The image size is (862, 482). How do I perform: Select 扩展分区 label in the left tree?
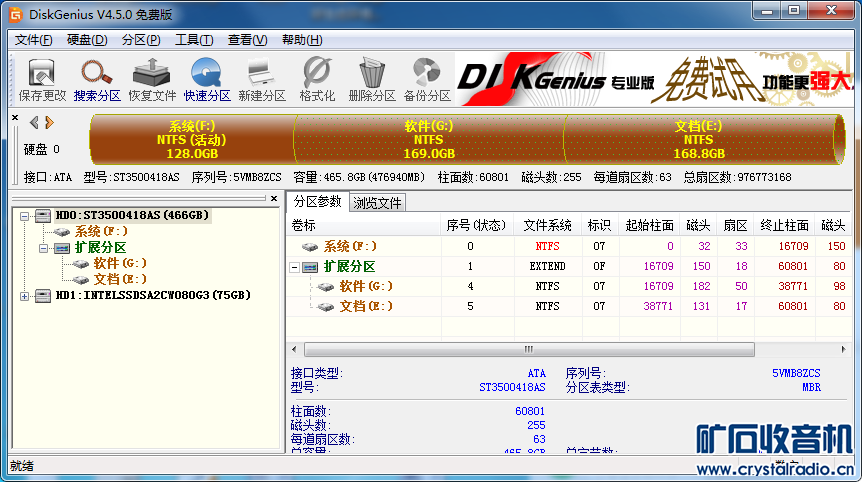[x=100, y=248]
